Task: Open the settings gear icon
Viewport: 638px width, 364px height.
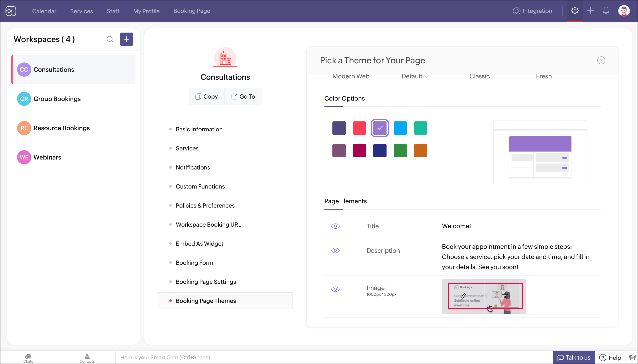Action: 575,10
